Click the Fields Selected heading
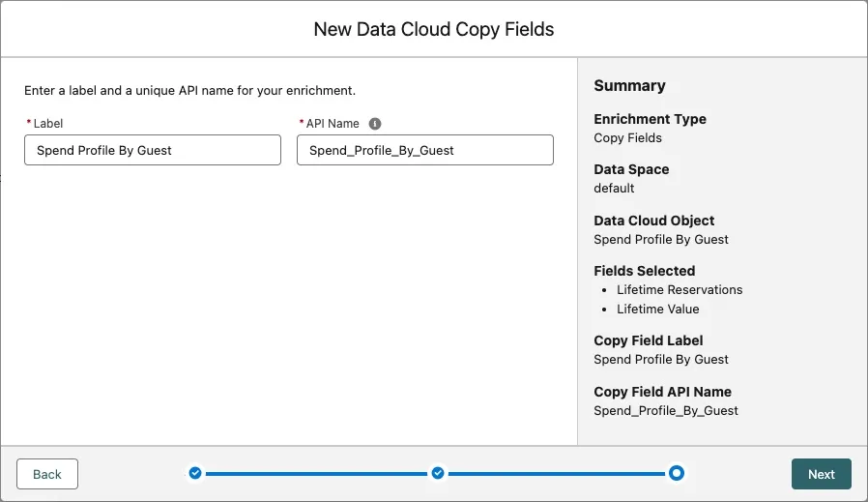This screenshot has height=502, width=868. tap(644, 271)
